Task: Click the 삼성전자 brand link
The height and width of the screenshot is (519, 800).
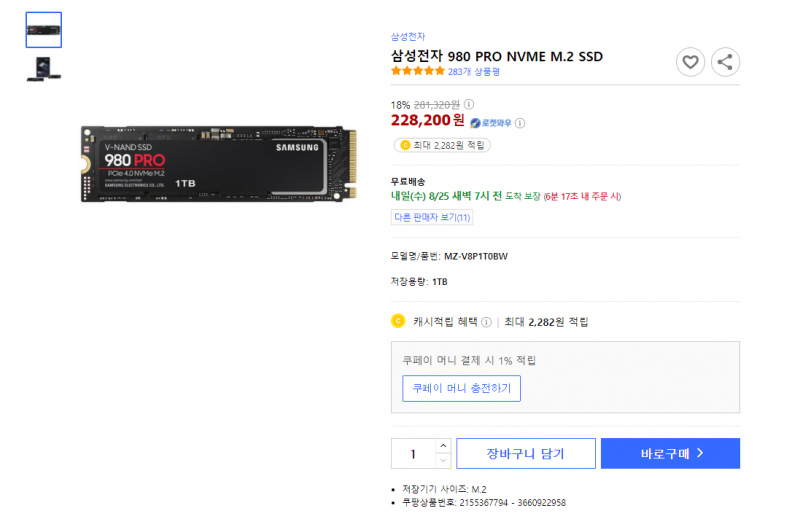Action: coord(408,37)
